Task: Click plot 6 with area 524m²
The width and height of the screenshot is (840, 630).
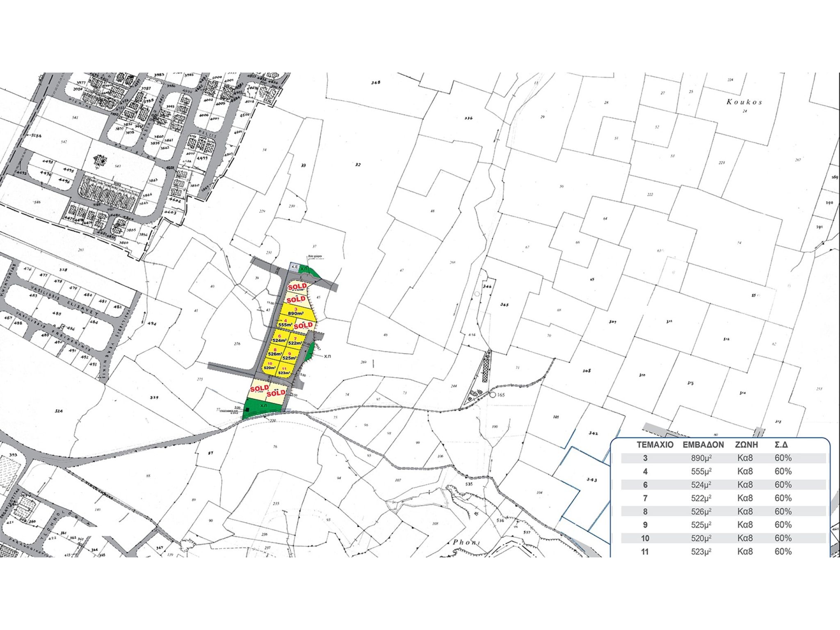Action: click(x=280, y=339)
